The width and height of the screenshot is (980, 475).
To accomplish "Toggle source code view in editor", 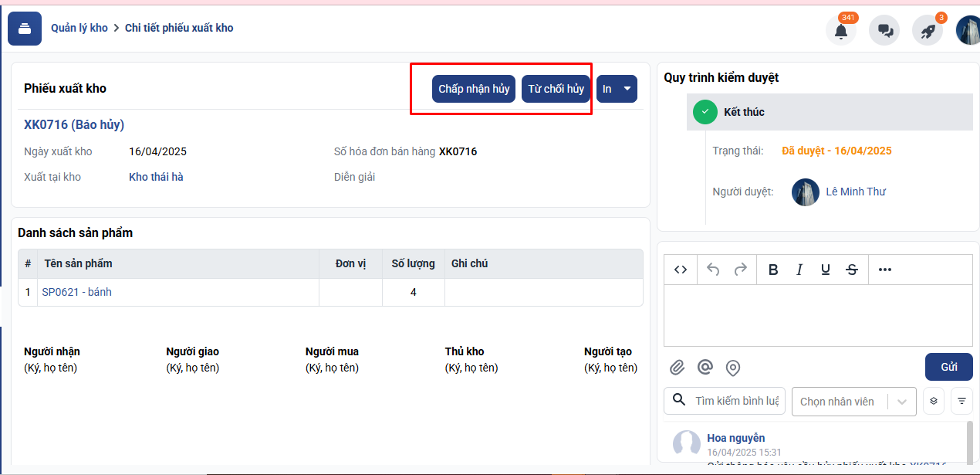I will pos(680,270).
